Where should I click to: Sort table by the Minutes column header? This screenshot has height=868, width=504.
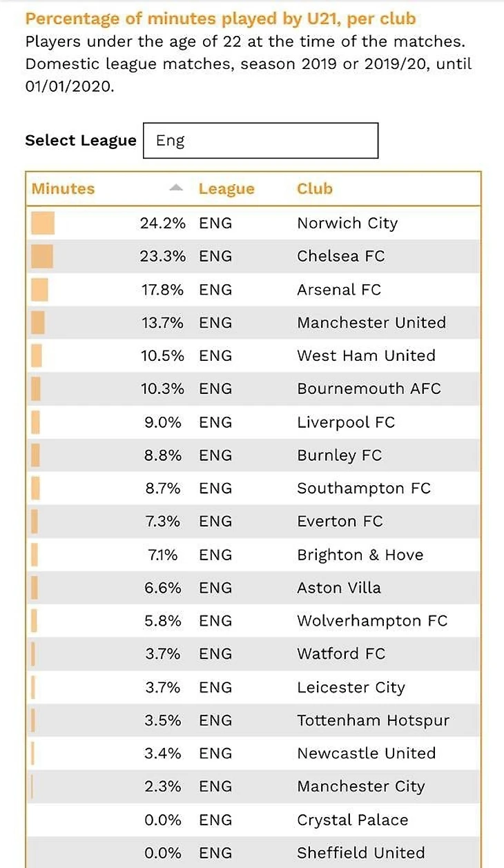point(63,188)
